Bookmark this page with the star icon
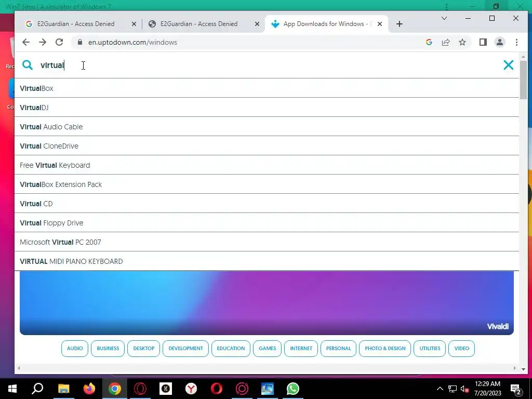 (462, 42)
